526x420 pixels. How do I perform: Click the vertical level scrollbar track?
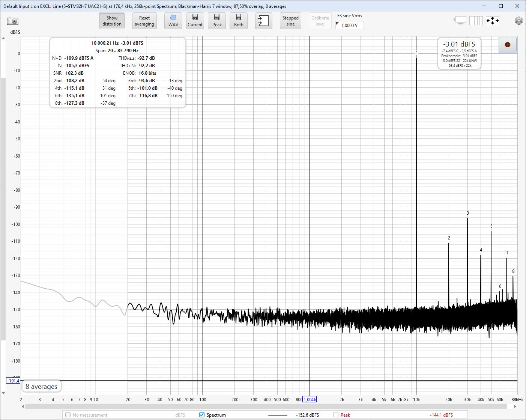[x=3, y=209]
